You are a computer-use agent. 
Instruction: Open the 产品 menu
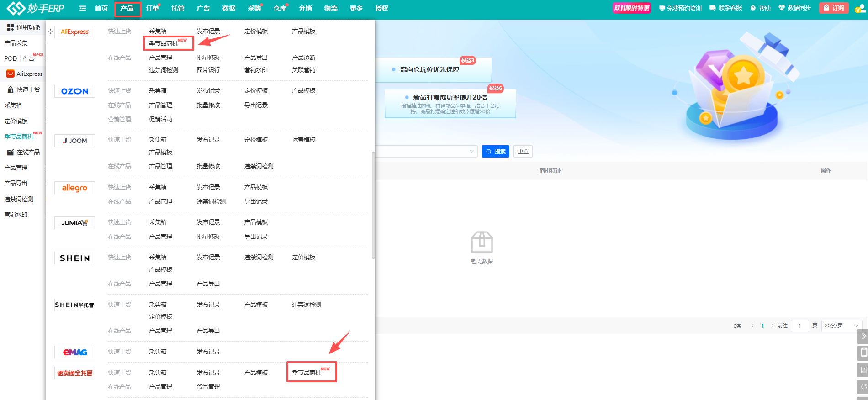pyautogui.click(x=127, y=8)
